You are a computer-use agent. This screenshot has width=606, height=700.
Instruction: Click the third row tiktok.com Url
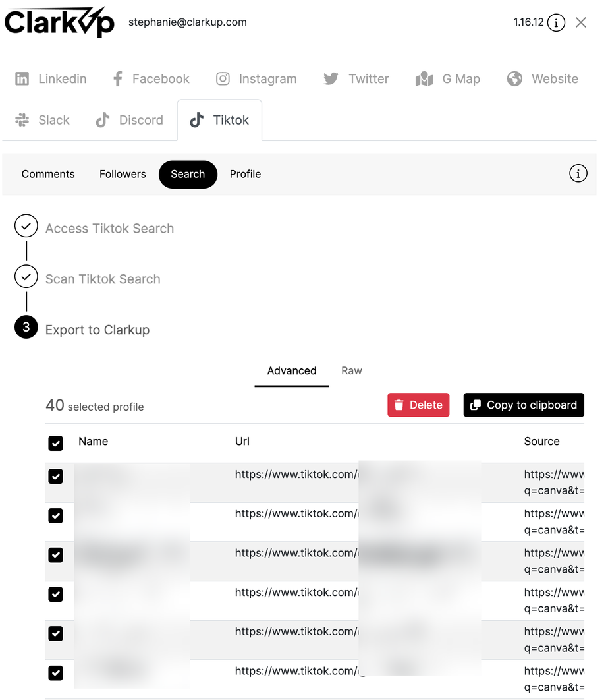(x=297, y=552)
